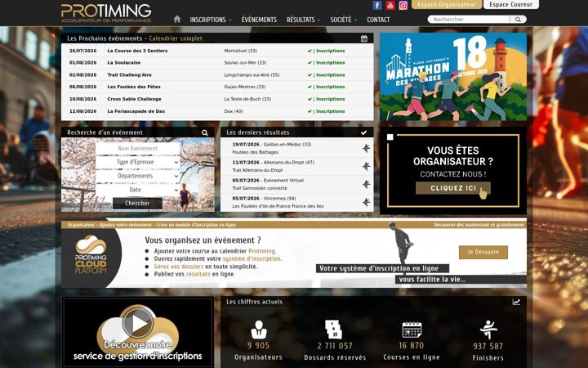Open event La Feriascapade de Dax
Screen dimensions: 588x368
point(136,111)
